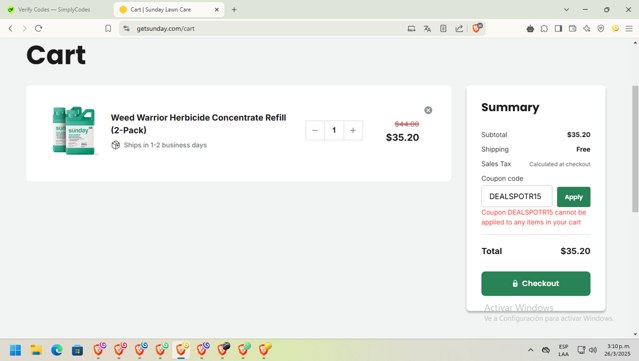The width and height of the screenshot is (639, 361).
Task: Open the Brave VPN shield icon
Action: click(601, 29)
